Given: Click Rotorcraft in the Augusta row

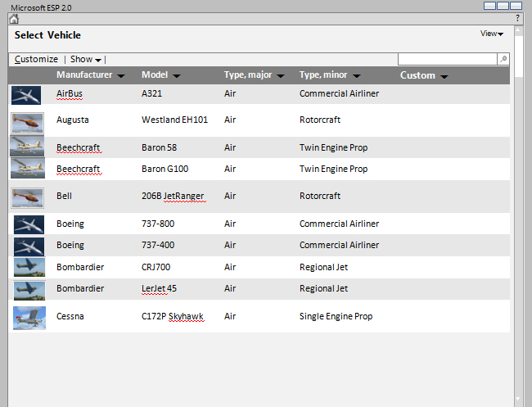Looking at the screenshot, I should (x=319, y=120).
